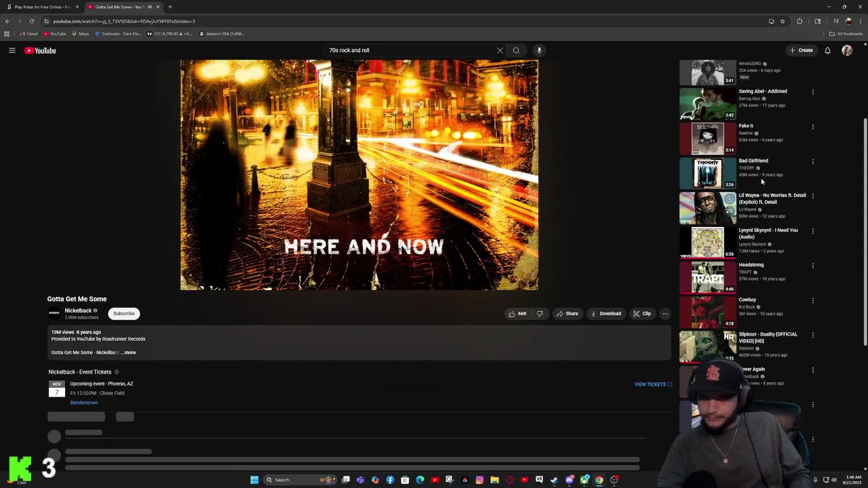868x488 pixels.
Task: Show info about Nickelback event tickets
Action: (116, 372)
